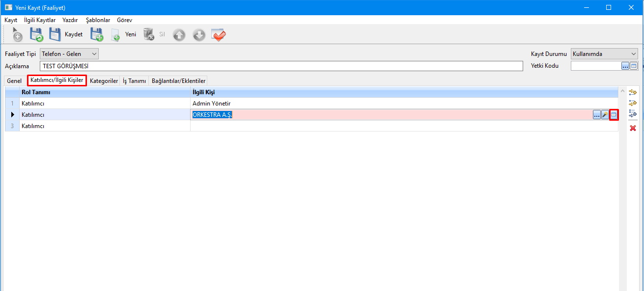This screenshot has height=291, width=644.
Task: Expand the Kayıt Durumu dropdown
Action: click(x=634, y=53)
